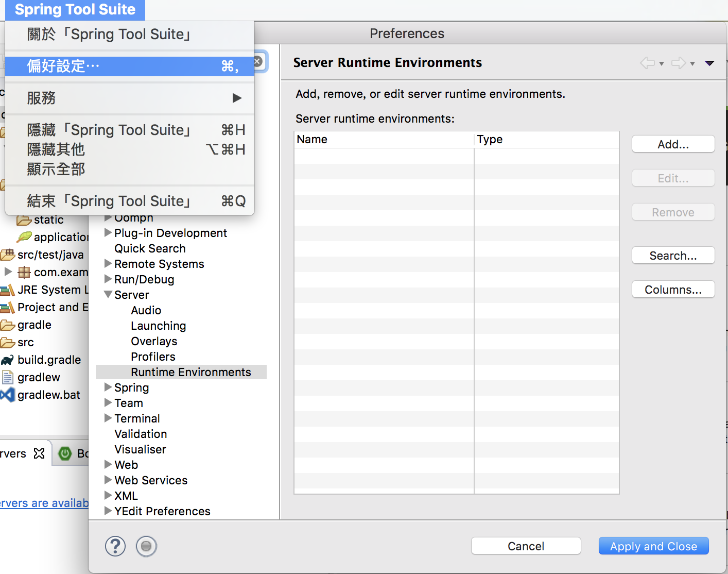Sort by the Name column header
The width and height of the screenshot is (728, 574).
384,140
